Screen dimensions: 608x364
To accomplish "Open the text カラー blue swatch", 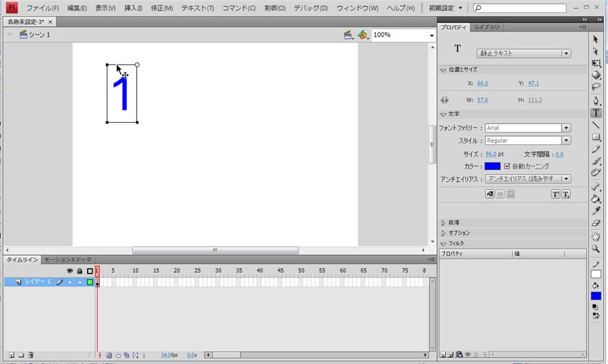I will (492, 166).
